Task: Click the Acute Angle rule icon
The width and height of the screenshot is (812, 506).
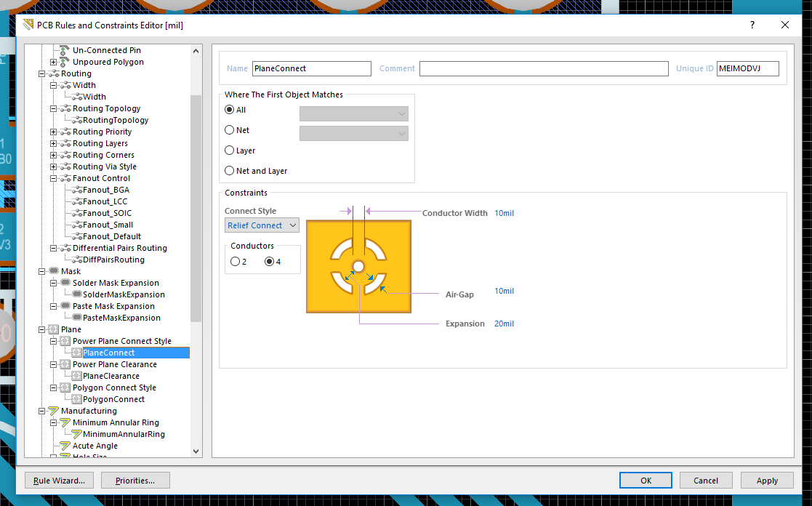Action: [x=65, y=446]
